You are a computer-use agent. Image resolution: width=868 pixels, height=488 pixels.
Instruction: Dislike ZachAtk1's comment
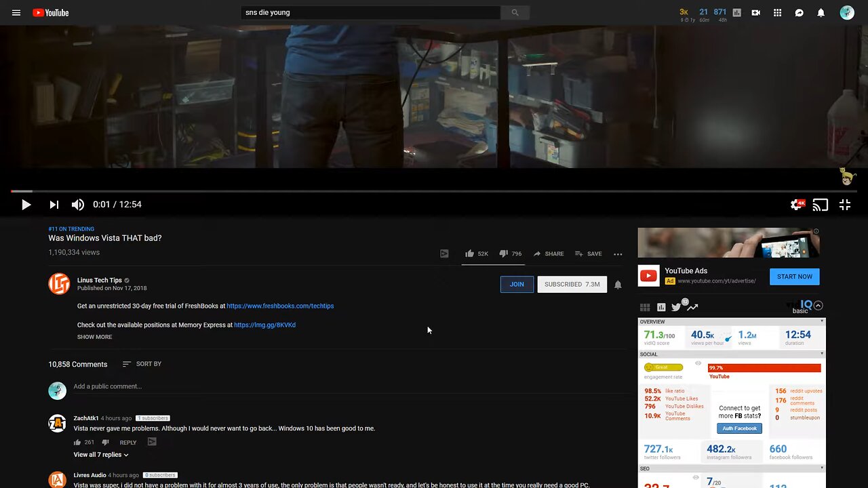105,443
